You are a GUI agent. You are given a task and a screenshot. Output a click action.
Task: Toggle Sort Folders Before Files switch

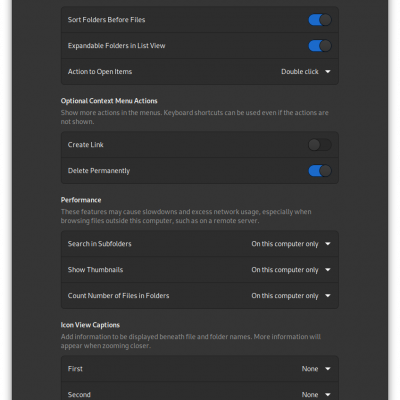(320, 20)
